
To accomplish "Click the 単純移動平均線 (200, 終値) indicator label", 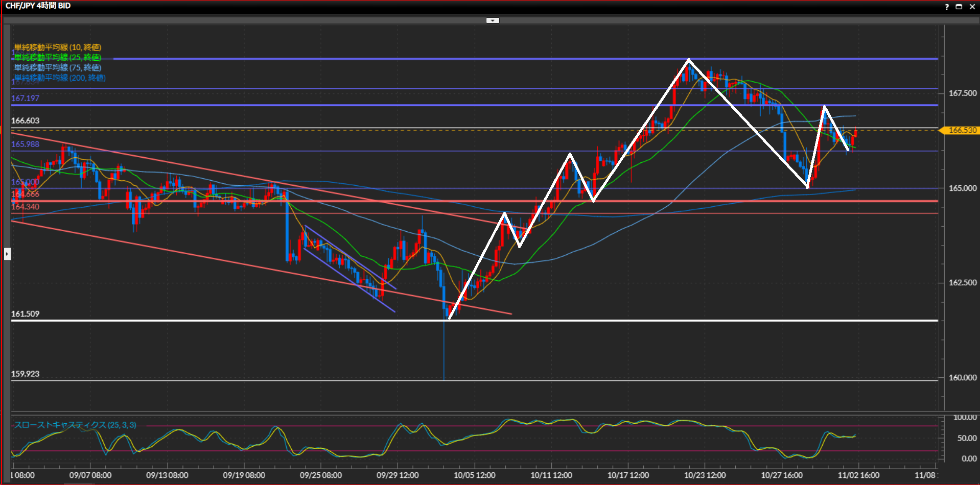I will [59, 78].
